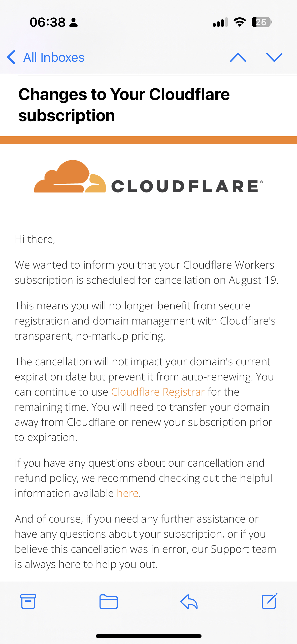Archive this Cloudflare email

pyautogui.click(x=28, y=601)
